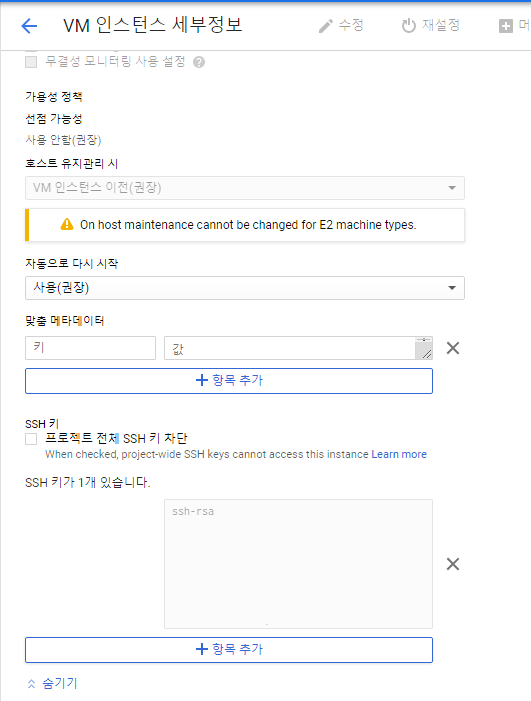Viewport: 531px width, 701px height.
Task: Toggle 무결성 모니터링 사용 설정 checkbox
Action: tap(31, 62)
